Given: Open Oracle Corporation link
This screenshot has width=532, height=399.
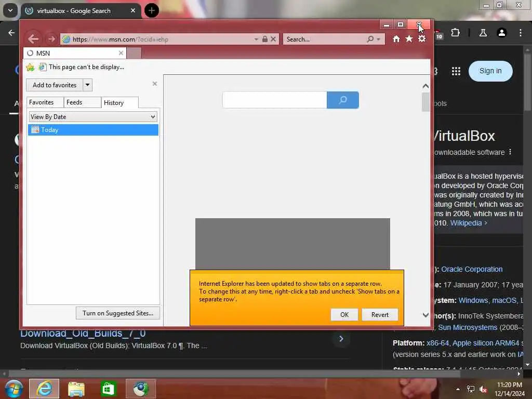Looking at the screenshot, I should [x=472, y=269].
